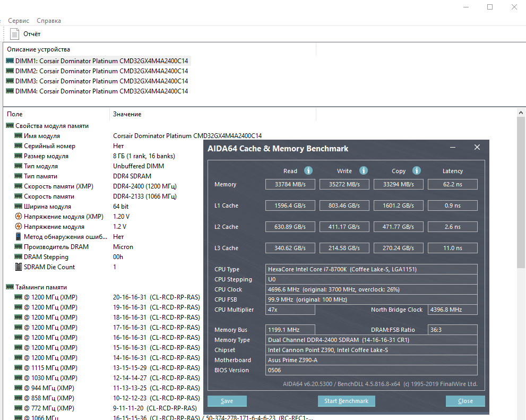Click the scroll-up arrow of details list

coord(521,113)
